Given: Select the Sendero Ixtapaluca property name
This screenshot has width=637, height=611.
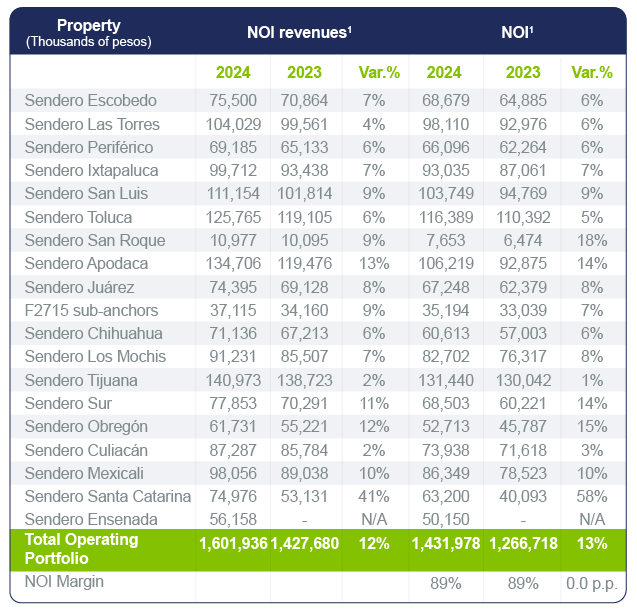Looking at the screenshot, I should click(92, 170).
